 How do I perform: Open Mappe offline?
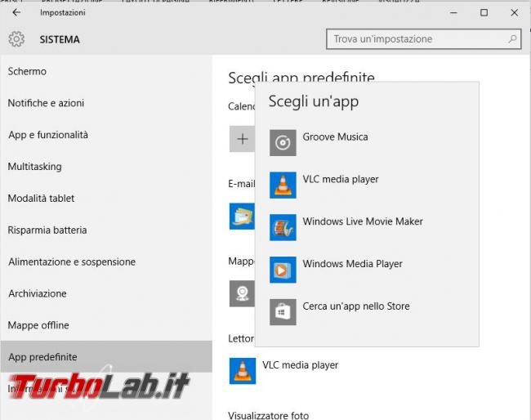[x=106, y=325]
